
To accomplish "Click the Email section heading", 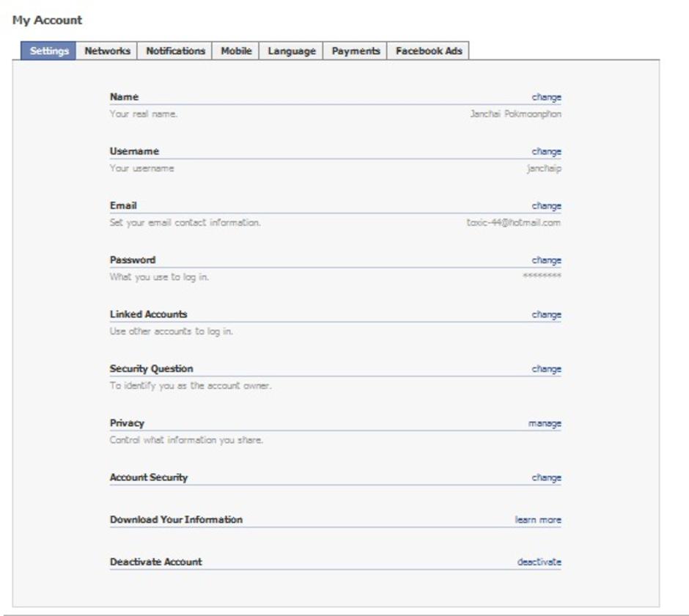I will click(123, 206).
